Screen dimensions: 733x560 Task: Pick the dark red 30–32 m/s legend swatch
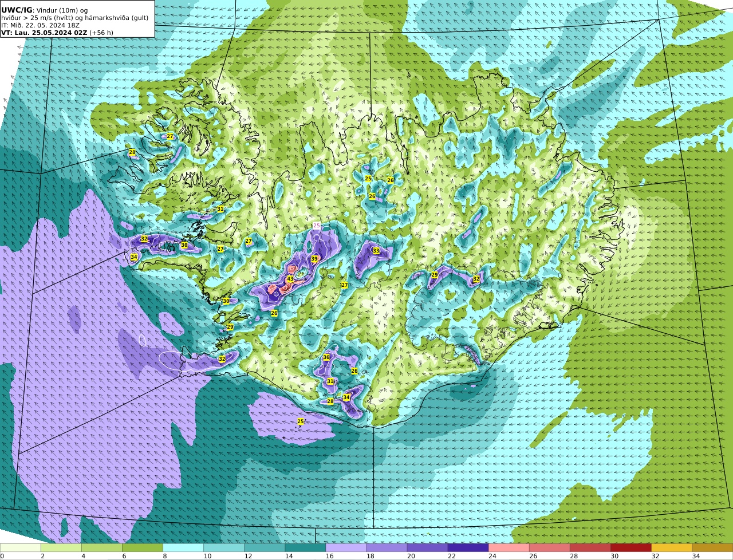click(x=630, y=547)
